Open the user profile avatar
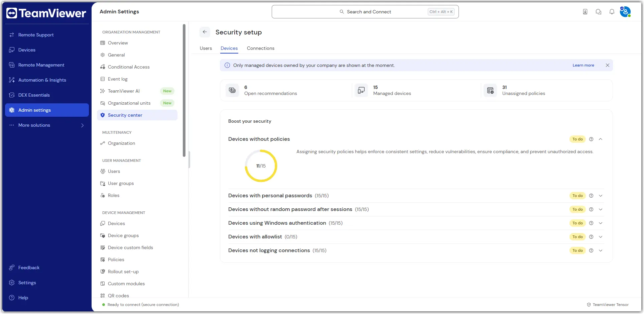Image resolution: width=644 pixels, height=314 pixels. [x=625, y=12]
